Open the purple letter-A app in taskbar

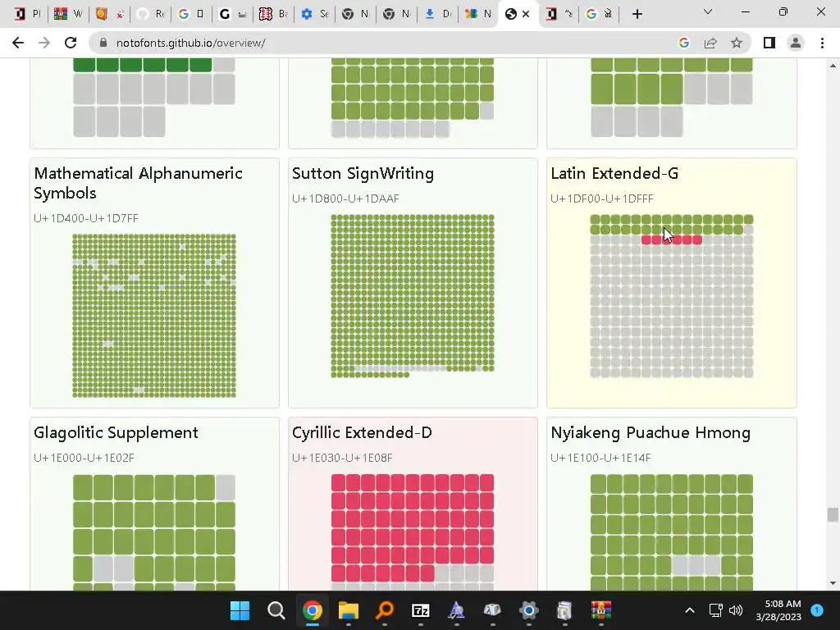click(x=456, y=610)
